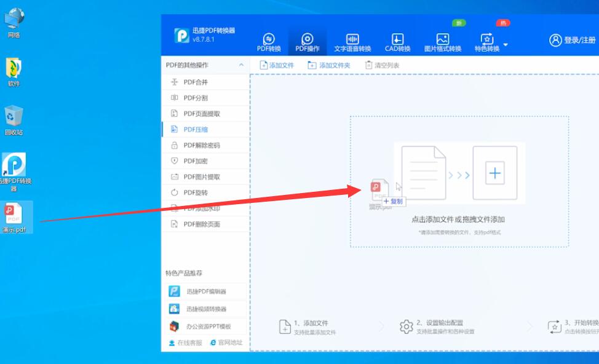Open the CAD转换 tab
599x364 pixels.
point(397,42)
